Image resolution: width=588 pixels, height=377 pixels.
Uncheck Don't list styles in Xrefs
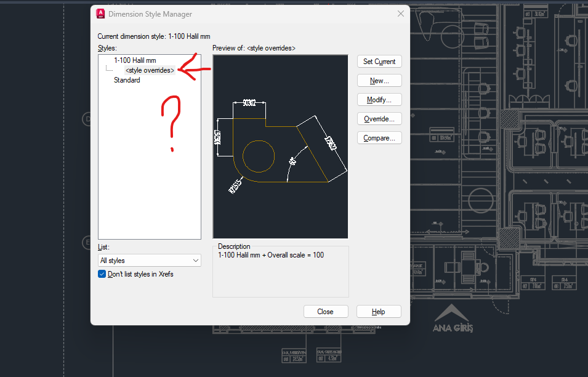click(102, 274)
